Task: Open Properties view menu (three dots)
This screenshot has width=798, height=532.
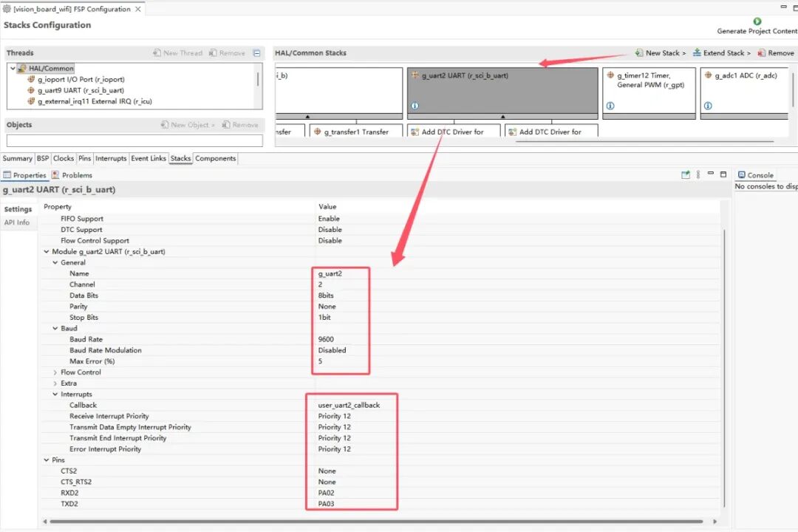Action: click(x=698, y=174)
